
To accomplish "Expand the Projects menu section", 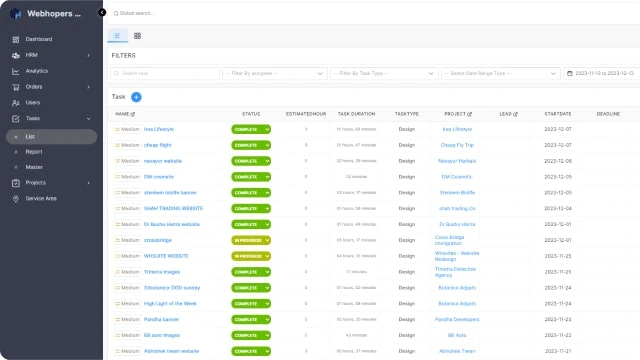I will [x=51, y=183].
